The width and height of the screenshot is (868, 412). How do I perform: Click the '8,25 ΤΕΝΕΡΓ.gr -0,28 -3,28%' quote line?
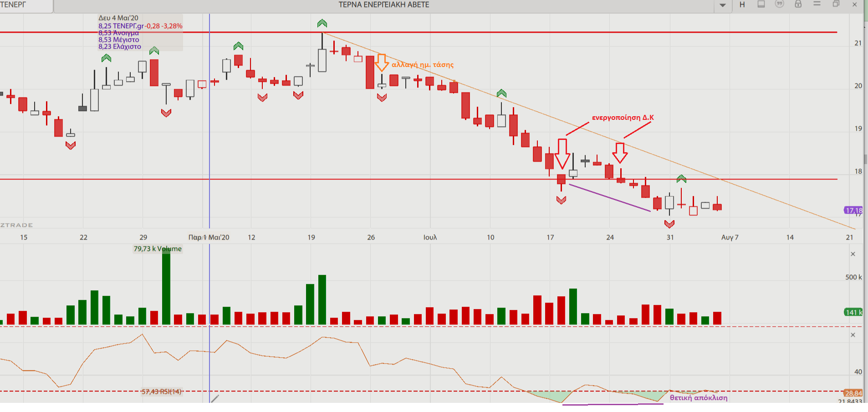click(140, 26)
